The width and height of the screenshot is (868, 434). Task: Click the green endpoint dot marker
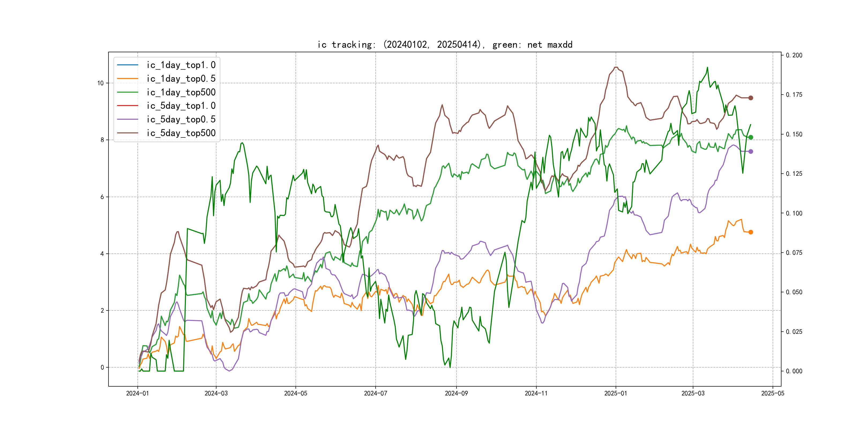click(750, 137)
